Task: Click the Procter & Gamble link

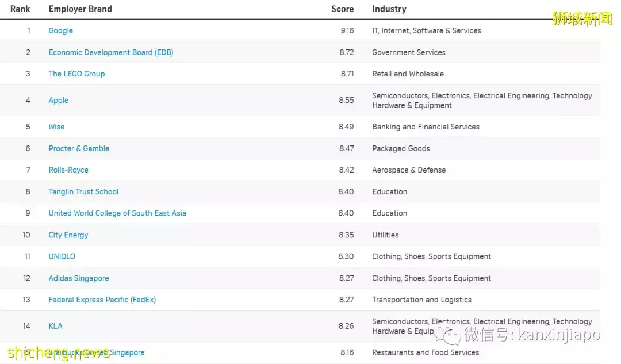Action: [x=79, y=148]
